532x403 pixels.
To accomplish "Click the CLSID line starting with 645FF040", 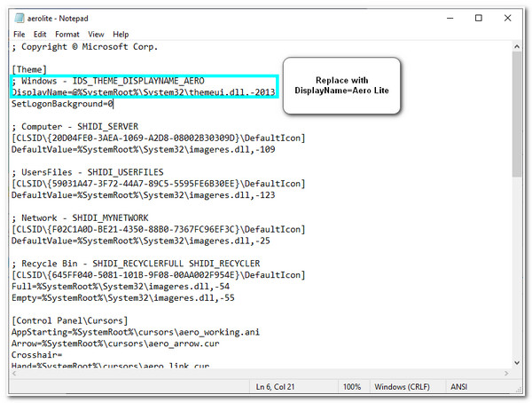I will point(159,275).
